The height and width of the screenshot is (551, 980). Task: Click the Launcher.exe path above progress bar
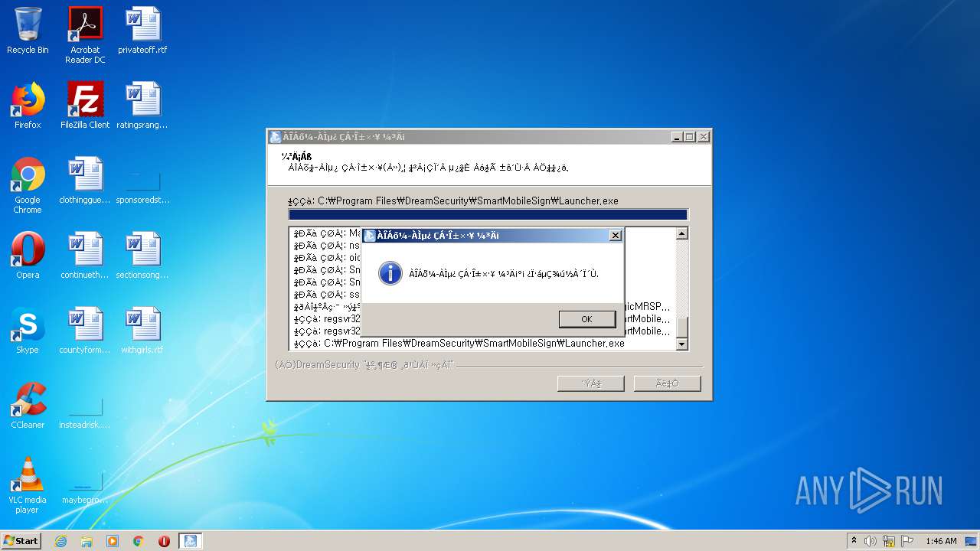pyautogui.click(x=453, y=201)
